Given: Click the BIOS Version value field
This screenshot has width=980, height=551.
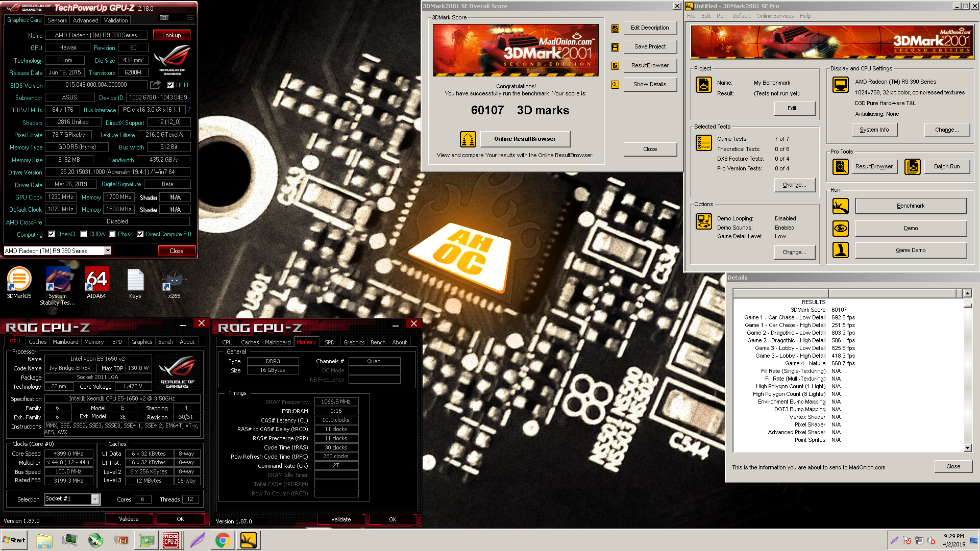Looking at the screenshot, I should click(x=96, y=85).
